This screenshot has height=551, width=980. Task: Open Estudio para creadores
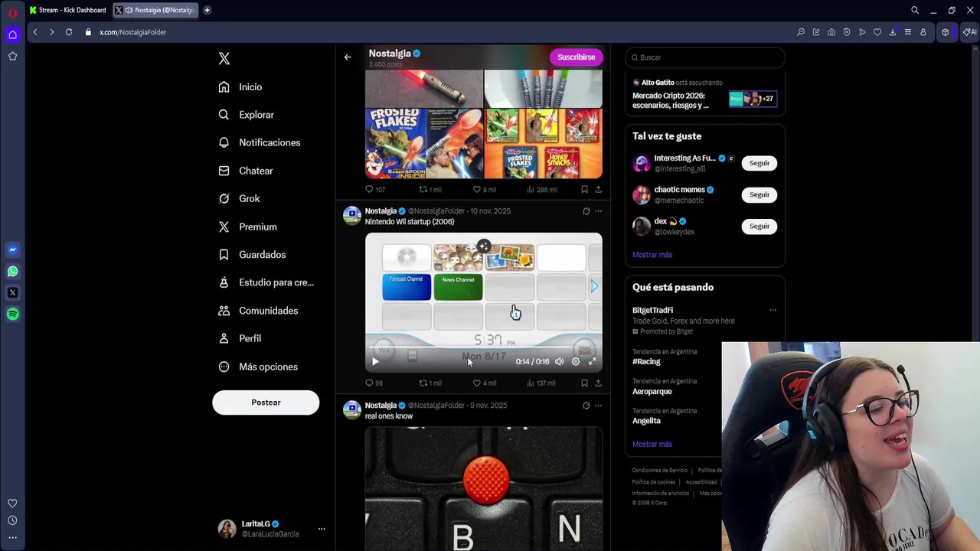point(266,282)
